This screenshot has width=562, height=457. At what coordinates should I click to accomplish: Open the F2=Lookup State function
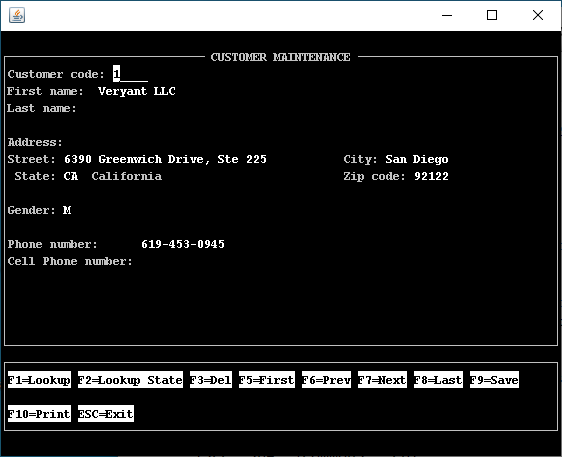[x=130, y=380]
